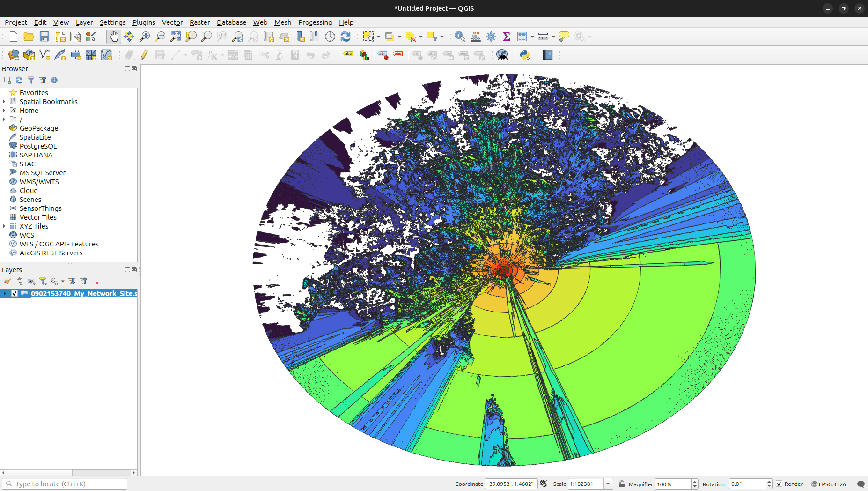This screenshot has width=868, height=491.
Task: Open the Help Contents question mark icon
Action: point(548,55)
